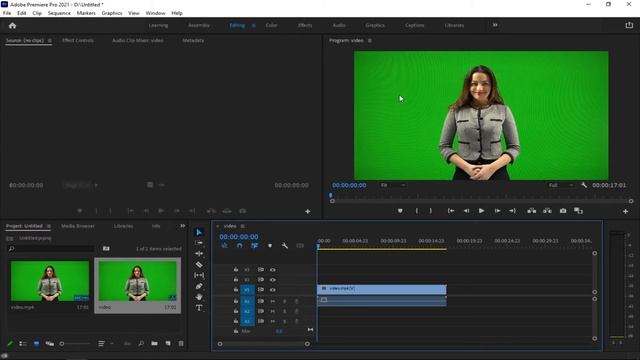640x360 pixels.
Task: Toggle V3 track output eye
Action: (x=272, y=270)
